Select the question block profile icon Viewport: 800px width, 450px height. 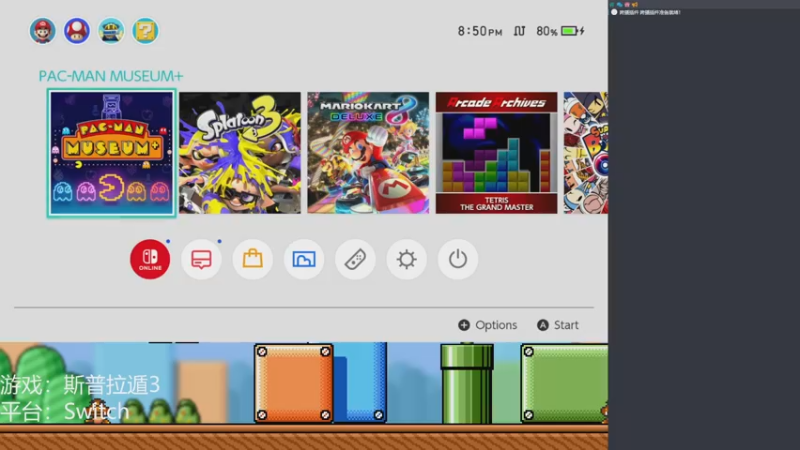coord(145,31)
